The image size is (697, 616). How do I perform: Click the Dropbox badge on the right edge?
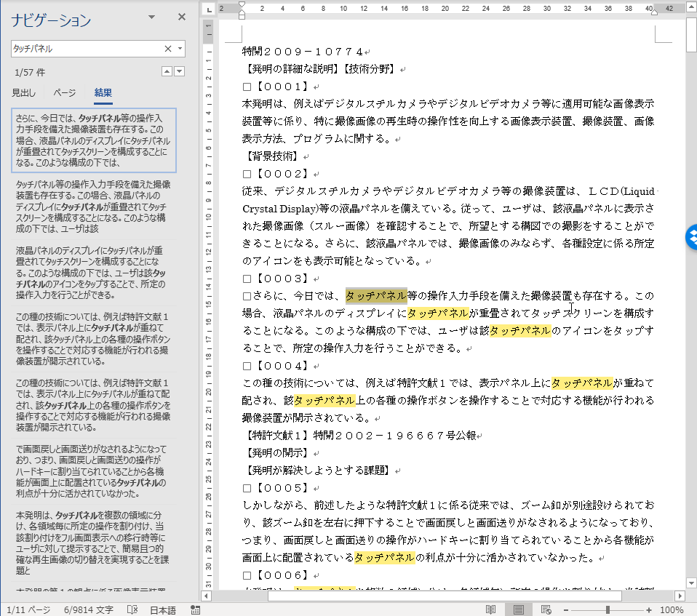[690, 238]
